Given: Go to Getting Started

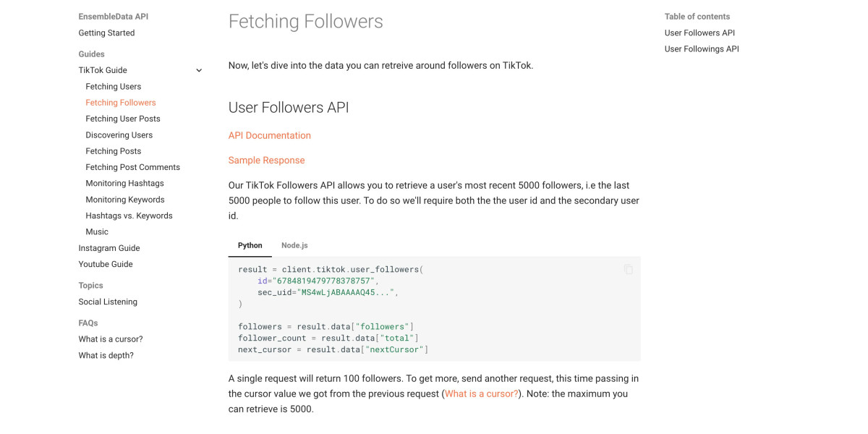Looking at the screenshot, I should 106,33.
